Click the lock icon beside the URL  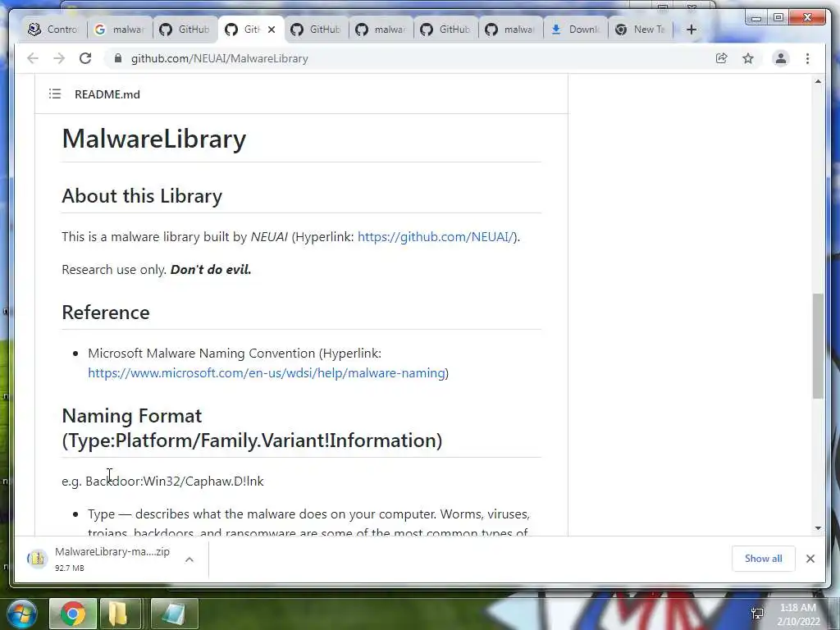[x=118, y=58]
